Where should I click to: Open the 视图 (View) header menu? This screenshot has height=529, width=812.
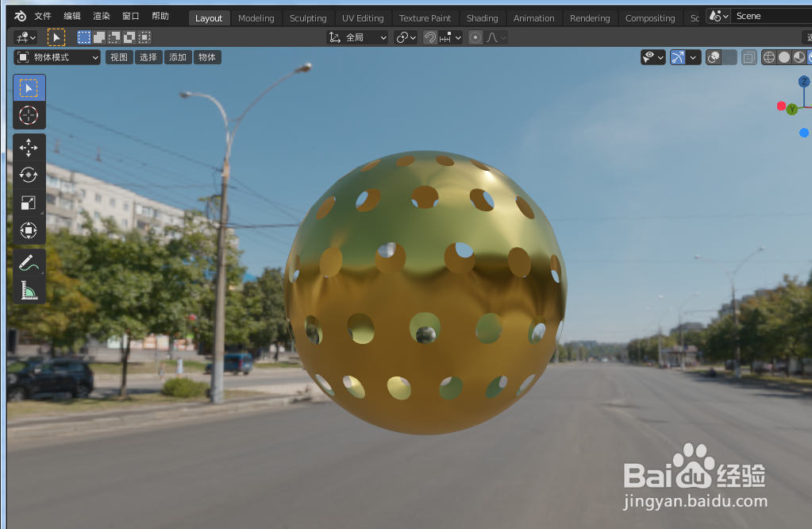coord(119,57)
